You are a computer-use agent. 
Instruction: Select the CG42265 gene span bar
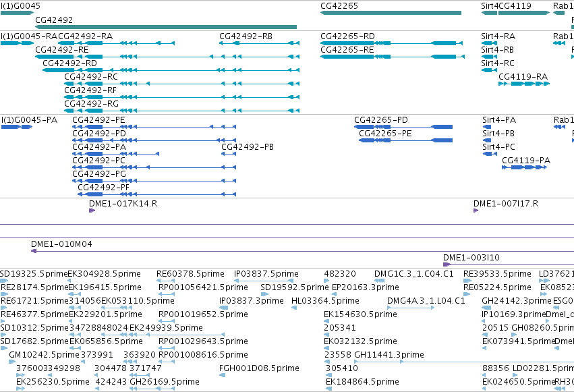(x=391, y=13)
